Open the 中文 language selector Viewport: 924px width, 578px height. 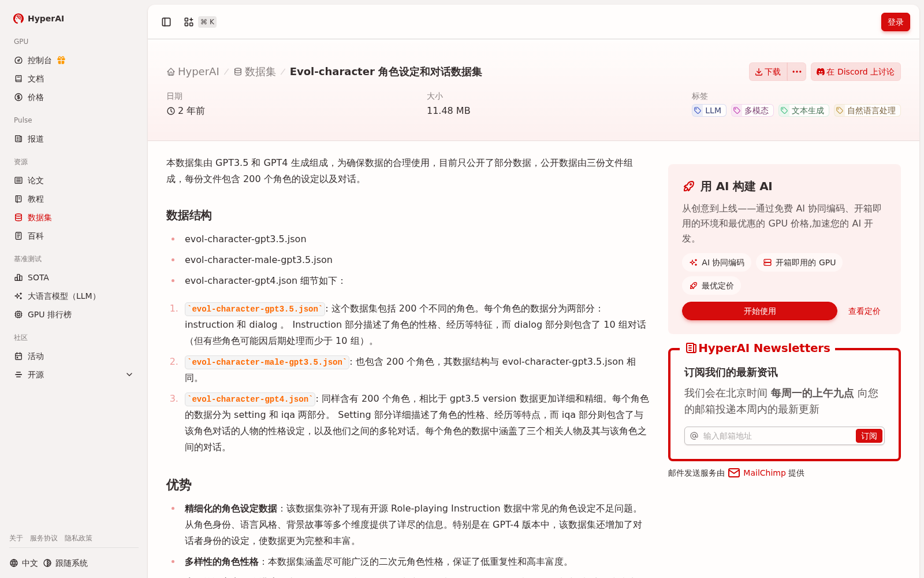pyautogui.click(x=24, y=563)
